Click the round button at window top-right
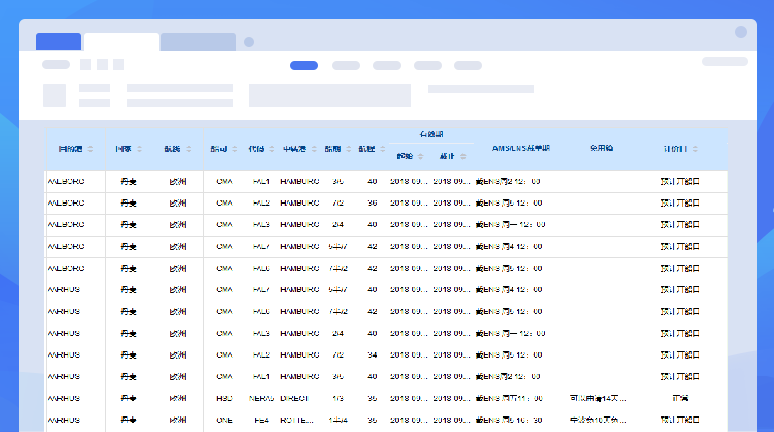Viewport: 774px width, 432px height. [741, 32]
